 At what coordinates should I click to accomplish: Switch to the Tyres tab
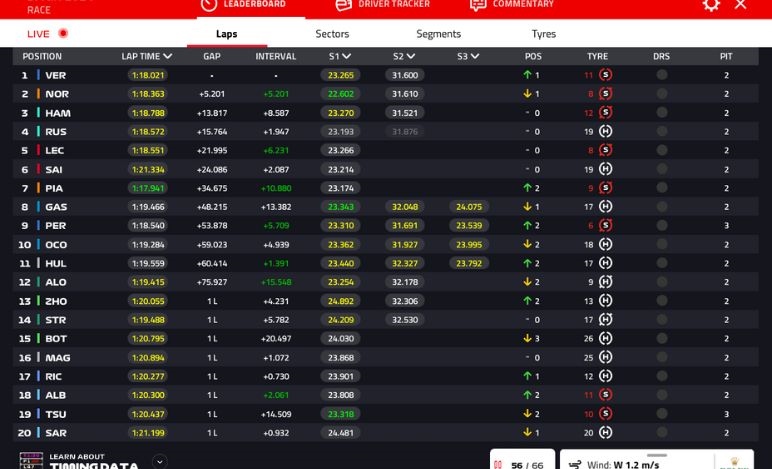pos(544,34)
